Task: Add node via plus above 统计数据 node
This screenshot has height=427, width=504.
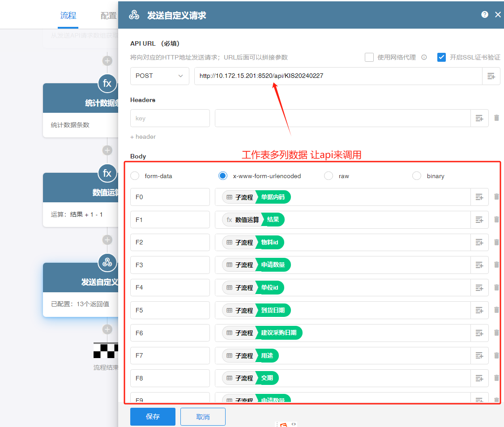Action: coord(107,61)
